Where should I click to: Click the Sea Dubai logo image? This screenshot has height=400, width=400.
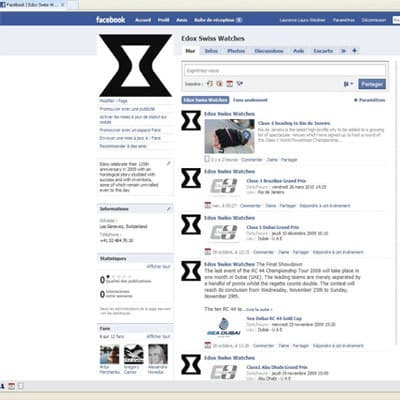(224, 327)
